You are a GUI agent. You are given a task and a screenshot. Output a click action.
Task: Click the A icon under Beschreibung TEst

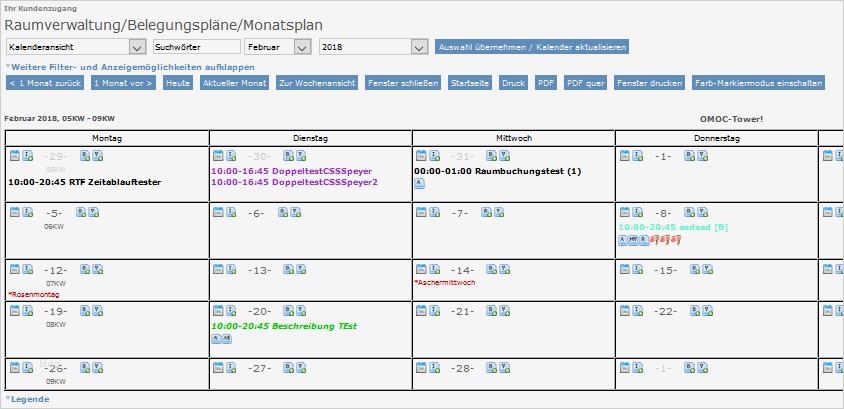(x=216, y=339)
